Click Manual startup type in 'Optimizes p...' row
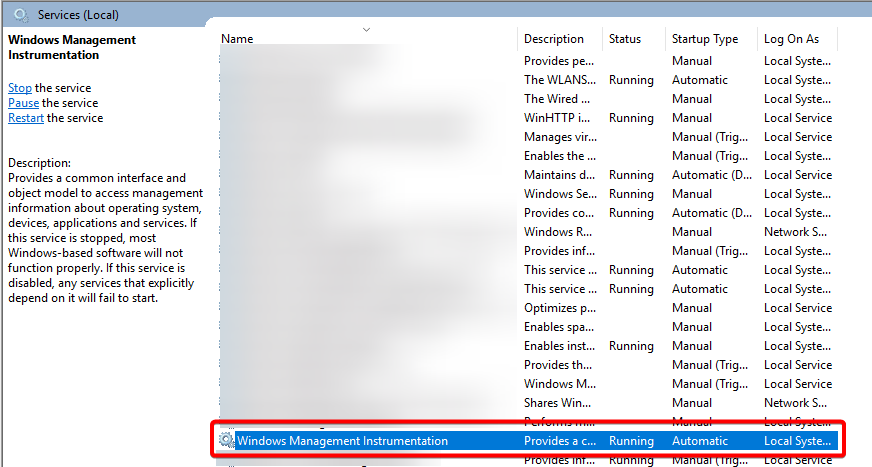This screenshot has height=467, width=872. [x=692, y=308]
